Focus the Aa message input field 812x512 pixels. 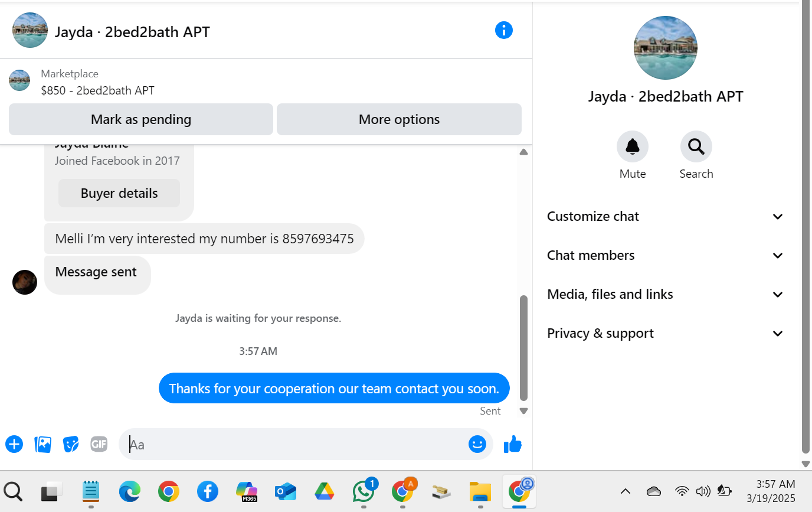pyautogui.click(x=295, y=444)
